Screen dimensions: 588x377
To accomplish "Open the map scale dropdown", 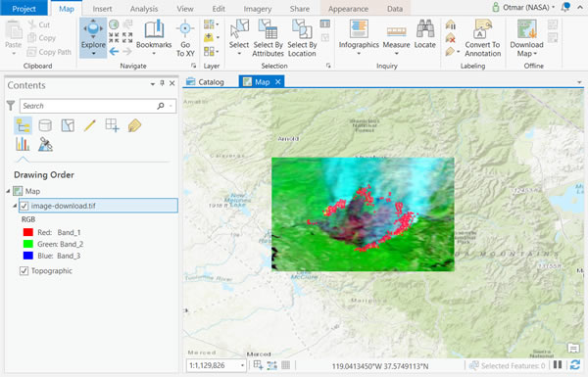I will coord(242,365).
